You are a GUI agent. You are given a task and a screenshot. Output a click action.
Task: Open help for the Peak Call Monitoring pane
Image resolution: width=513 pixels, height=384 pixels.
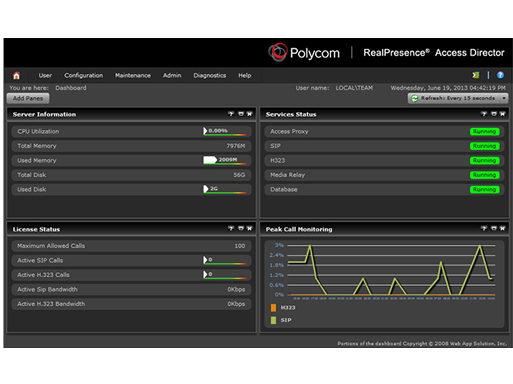(x=484, y=228)
